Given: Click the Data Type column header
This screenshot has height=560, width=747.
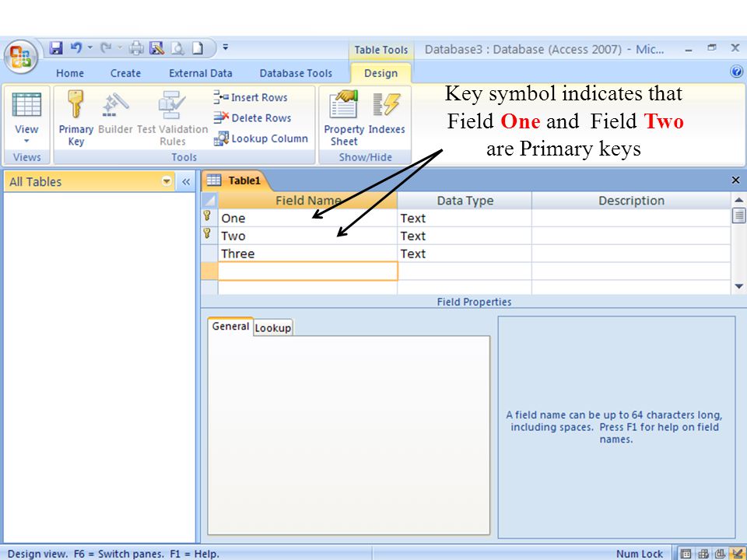Looking at the screenshot, I should pyautogui.click(x=465, y=201).
